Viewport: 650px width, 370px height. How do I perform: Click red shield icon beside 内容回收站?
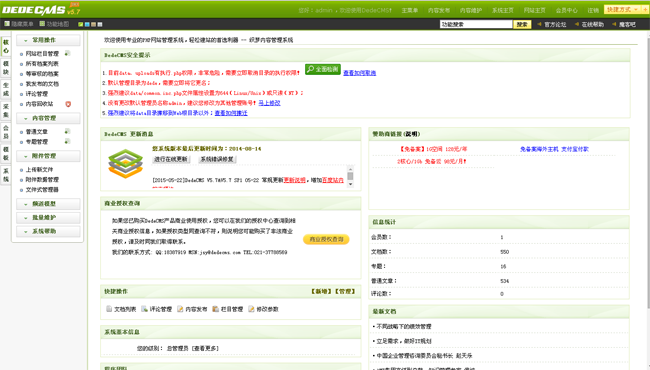68,104
